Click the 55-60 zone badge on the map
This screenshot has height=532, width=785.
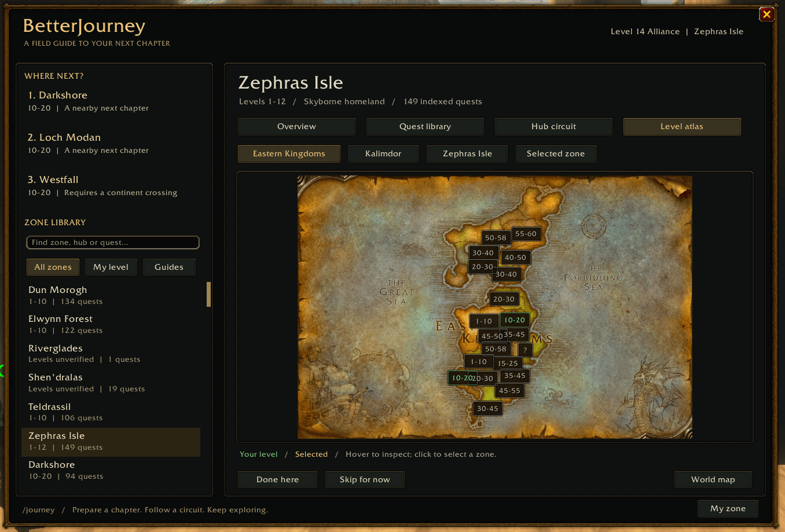526,234
